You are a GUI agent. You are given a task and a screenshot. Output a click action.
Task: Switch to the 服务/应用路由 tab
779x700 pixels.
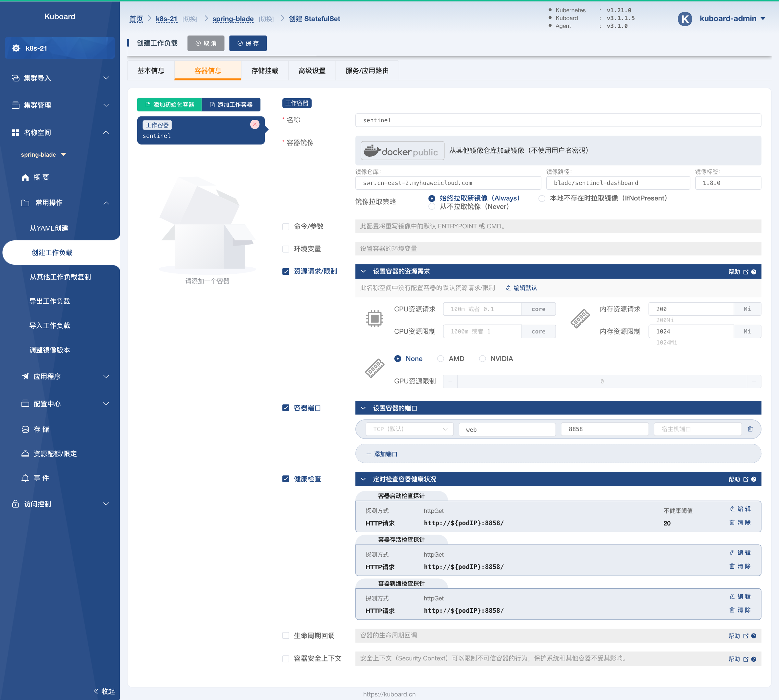pos(367,71)
